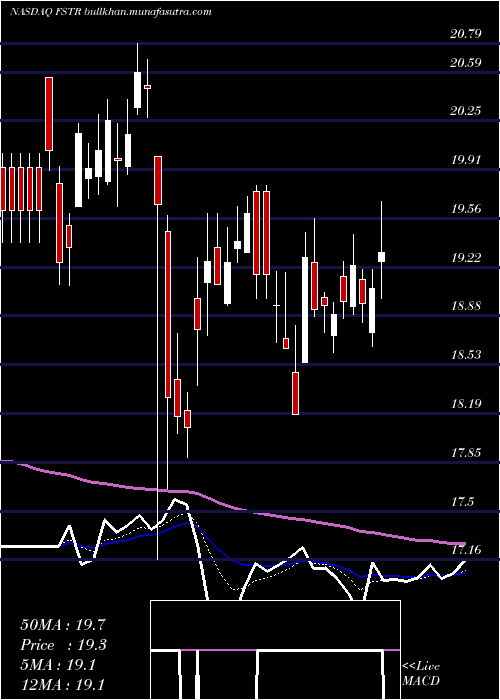Click the 5MA : 19.1 readout

tap(57, 666)
